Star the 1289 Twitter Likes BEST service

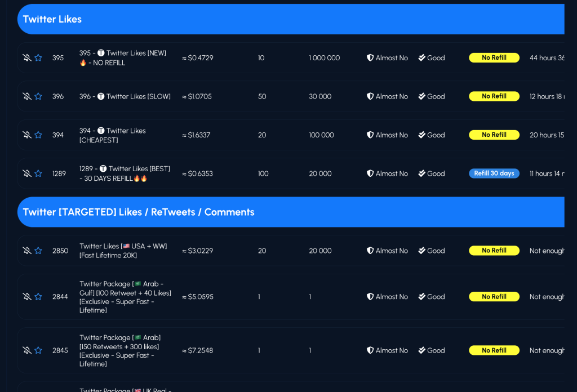38,173
